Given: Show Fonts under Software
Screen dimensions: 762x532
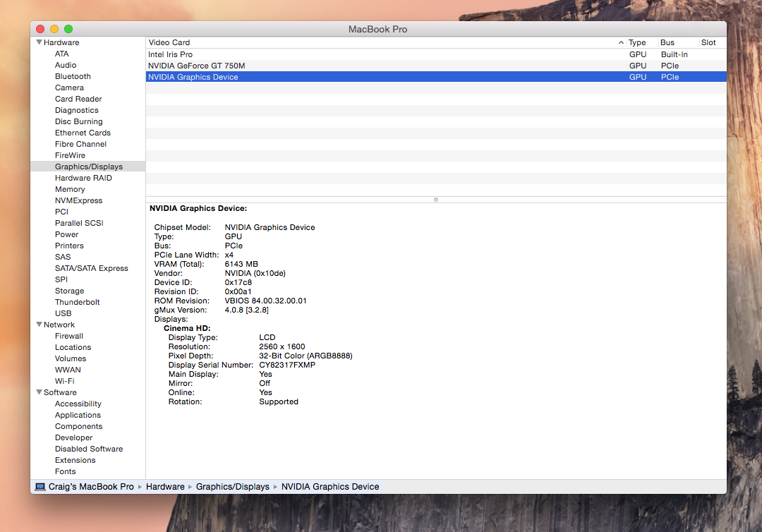Looking at the screenshot, I should click(66, 471).
